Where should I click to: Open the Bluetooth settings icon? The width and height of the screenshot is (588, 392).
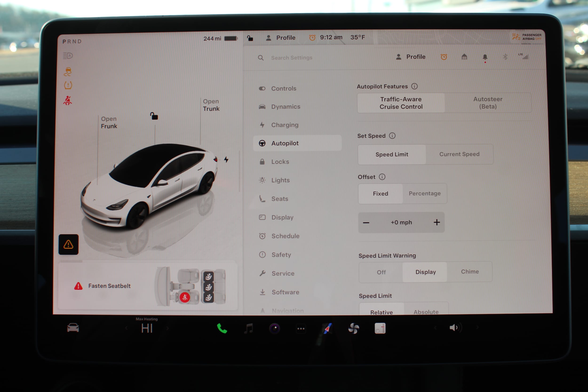(x=505, y=57)
